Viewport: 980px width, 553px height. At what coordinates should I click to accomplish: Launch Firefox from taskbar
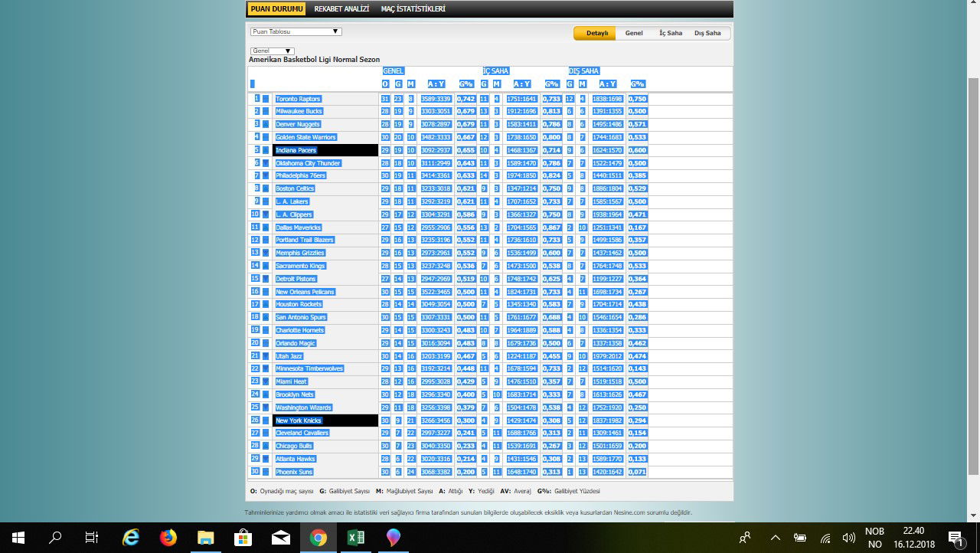(168, 538)
